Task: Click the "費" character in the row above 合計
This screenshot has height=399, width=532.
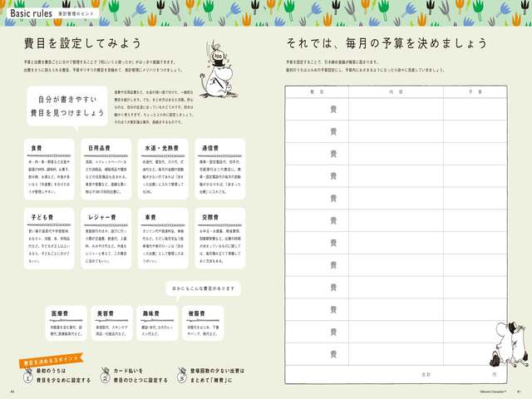Action: (333, 354)
